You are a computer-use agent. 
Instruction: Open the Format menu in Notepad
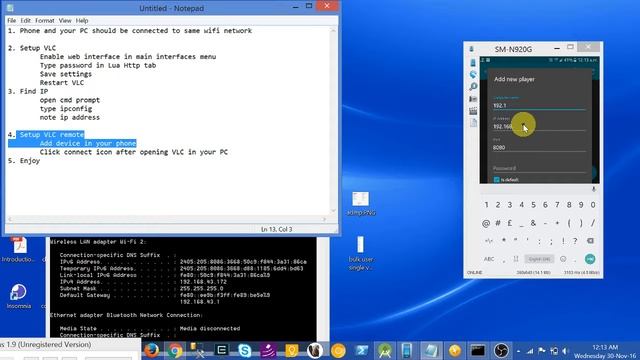pos(44,20)
